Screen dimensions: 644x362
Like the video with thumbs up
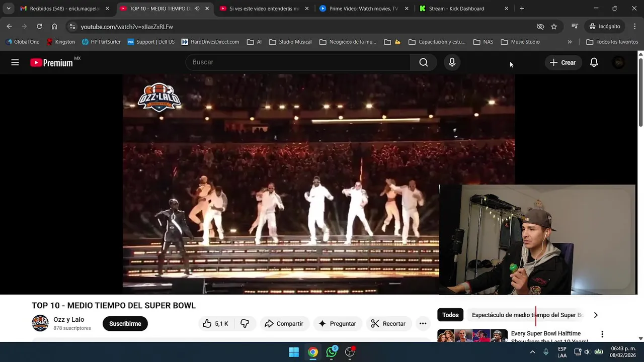[215, 324]
